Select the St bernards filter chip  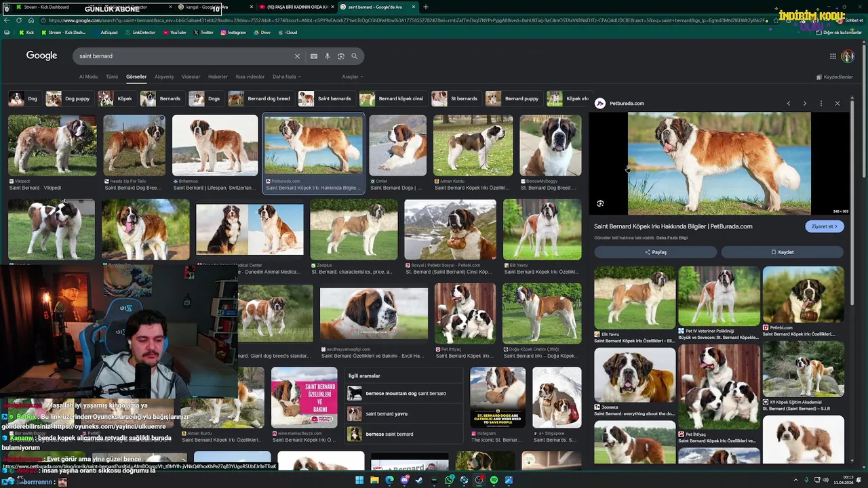(456, 99)
